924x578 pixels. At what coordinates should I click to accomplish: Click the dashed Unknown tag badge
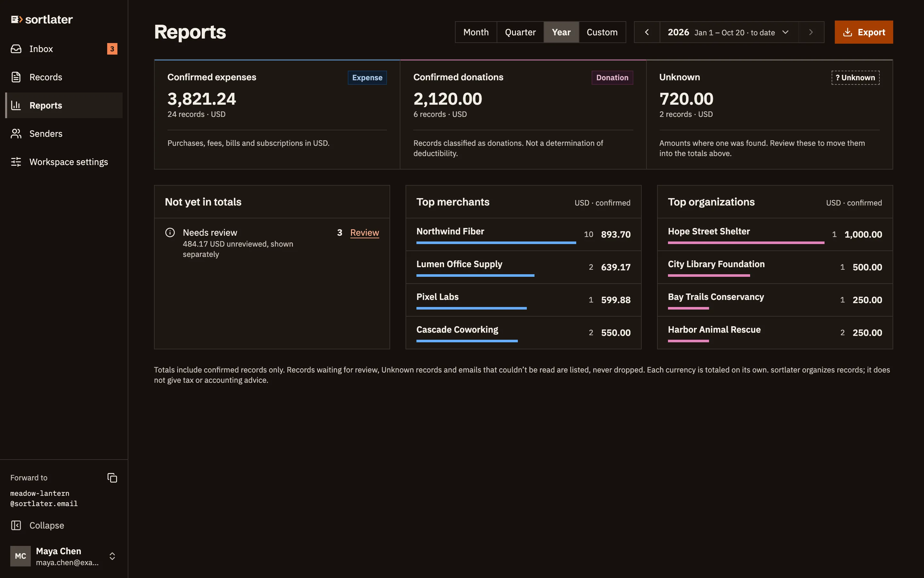855,78
